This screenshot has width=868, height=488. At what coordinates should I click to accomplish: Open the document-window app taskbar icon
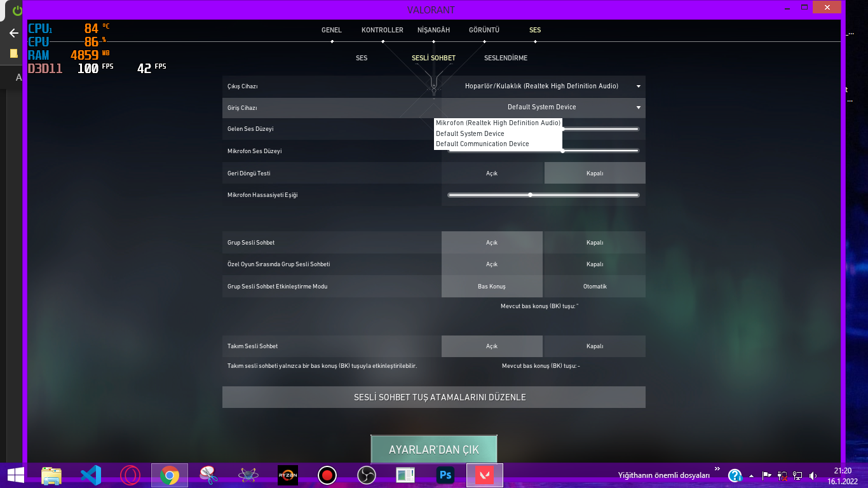point(406,475)
